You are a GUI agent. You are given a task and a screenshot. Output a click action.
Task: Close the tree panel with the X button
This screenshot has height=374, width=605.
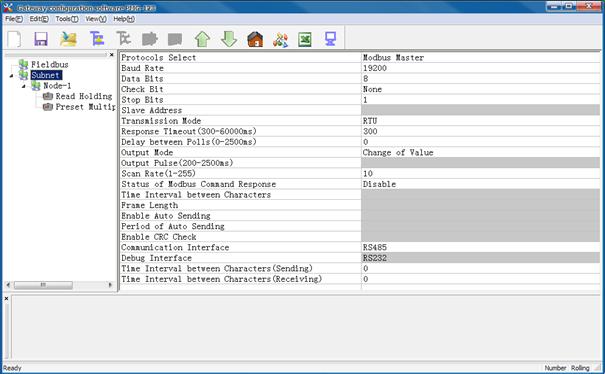tap(112, 55)
